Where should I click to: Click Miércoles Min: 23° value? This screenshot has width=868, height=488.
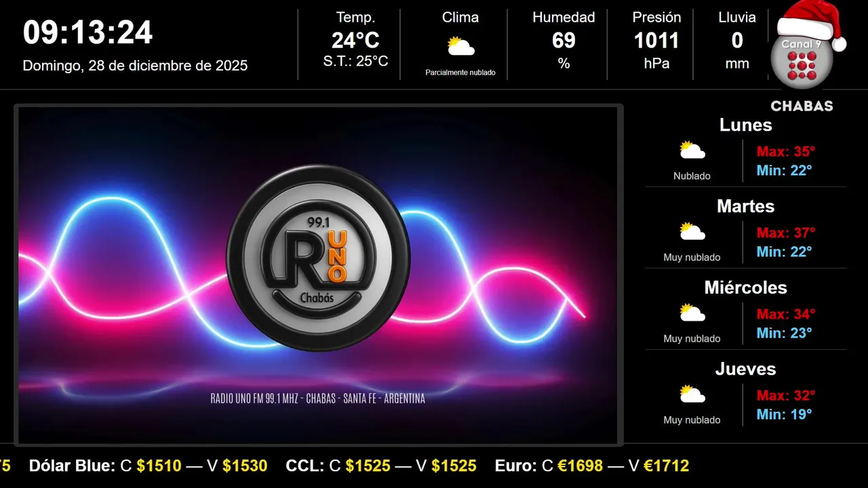tap(784, 333)
